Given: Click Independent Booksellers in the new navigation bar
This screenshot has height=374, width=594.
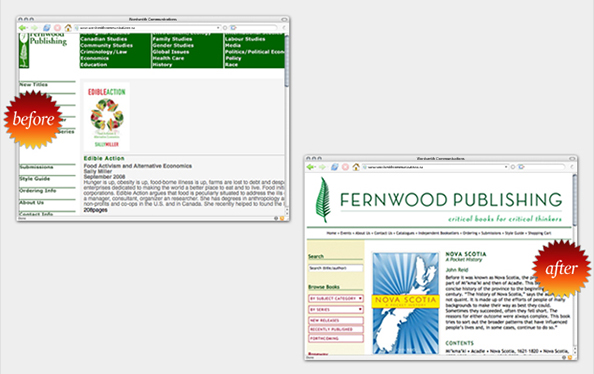Looking at the screenshot, I should click(x=438, y=233).
